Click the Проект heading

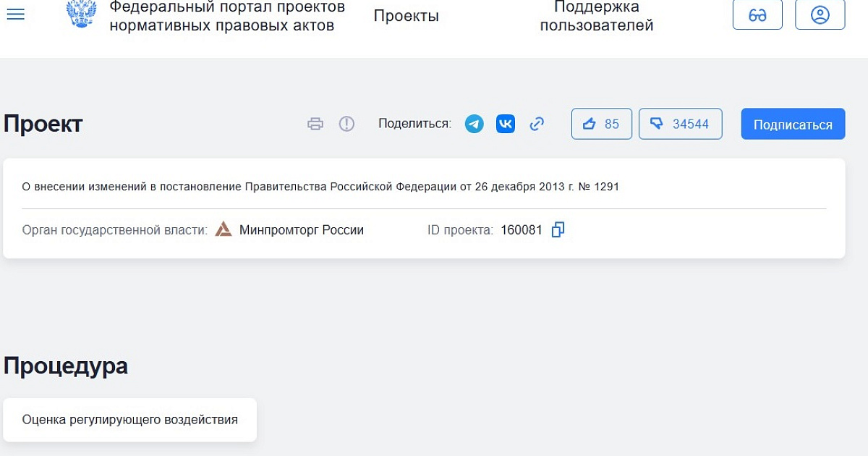[x=43, y=124]
